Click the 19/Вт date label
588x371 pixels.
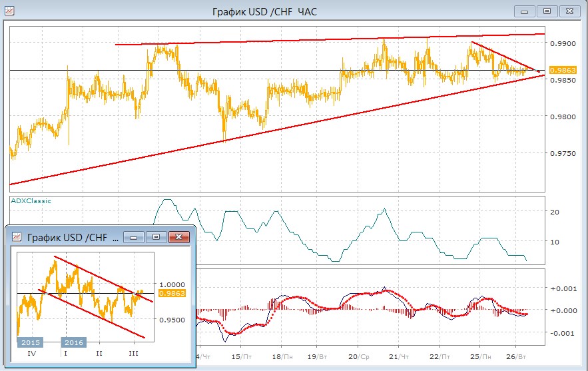coord(317,356)
